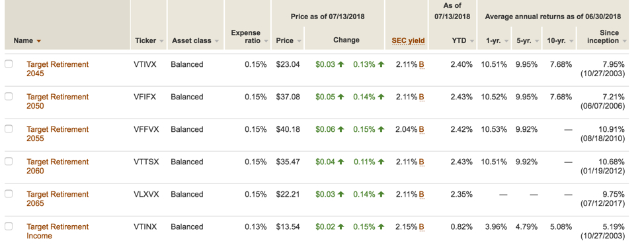Check the Target Retirement 2045 checkbox
Viewport: 644px width, 251px height.
coord(9,64)
